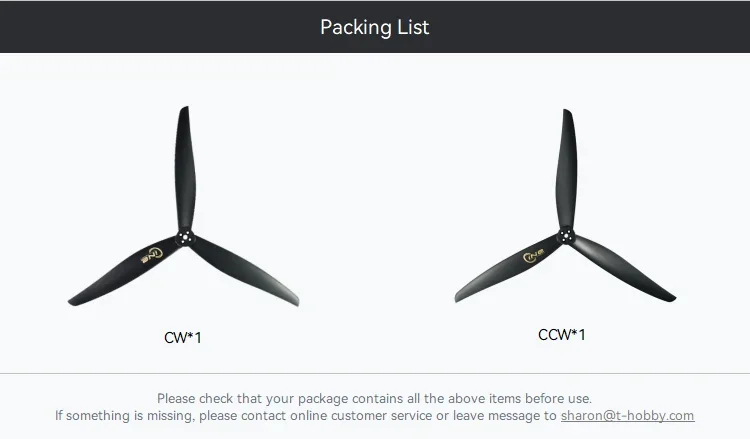
Task: Click the CCW propeller's lower-left blade tip
Action: click(462, 296)
